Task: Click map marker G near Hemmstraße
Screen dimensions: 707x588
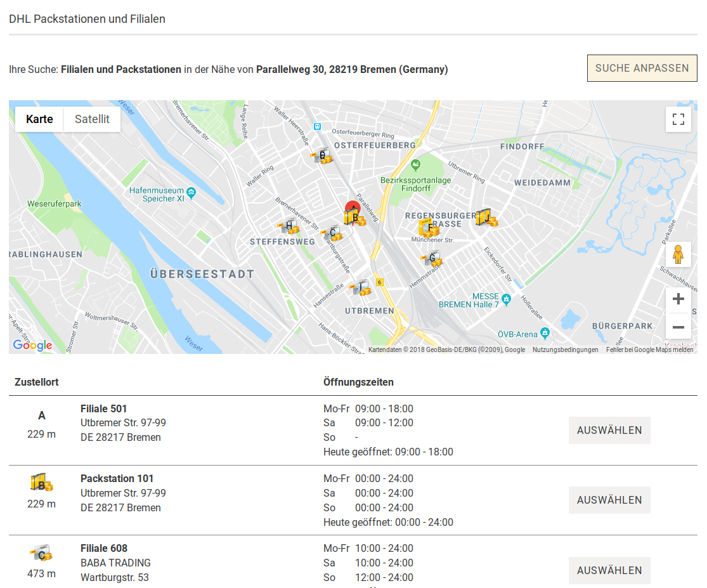Action: click(x=432, y=258)
